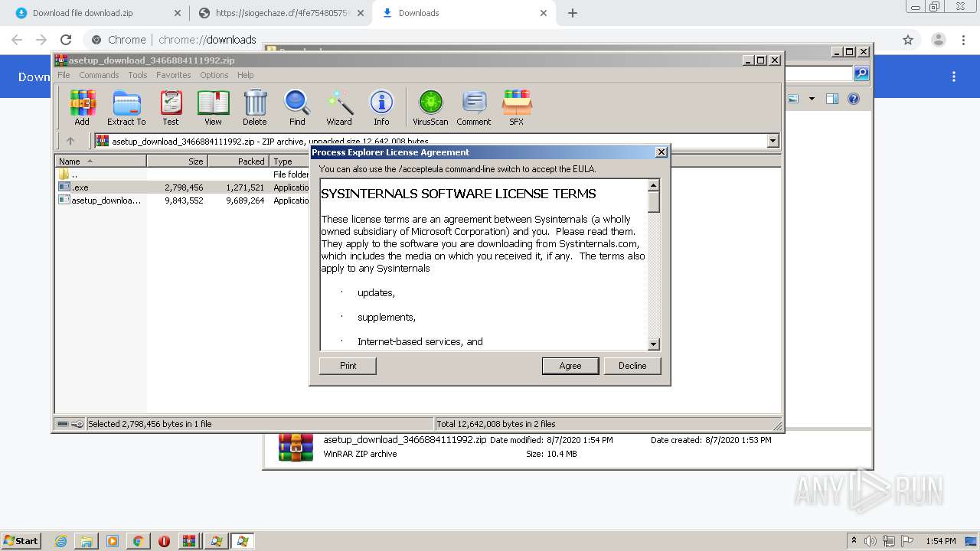Viewport: 980px width, 551px height.
Task: Expand the WinRAR address path dropdown
Action: [x=773, y=141]
